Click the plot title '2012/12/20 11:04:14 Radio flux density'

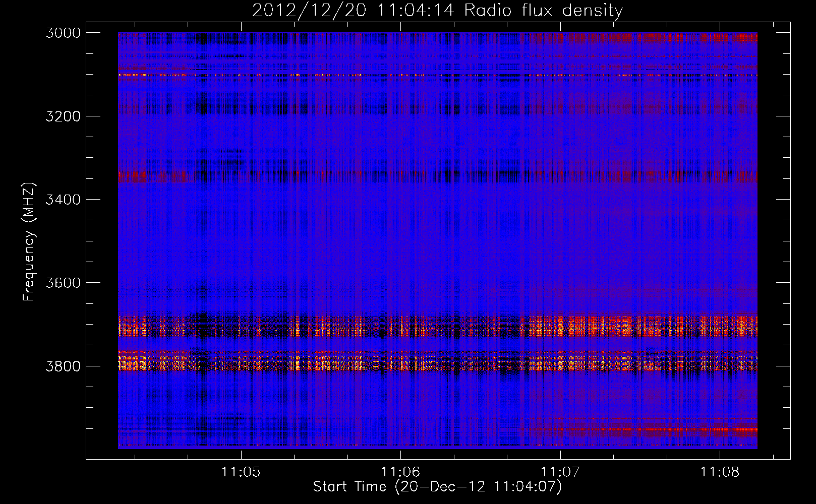(437, 10)
